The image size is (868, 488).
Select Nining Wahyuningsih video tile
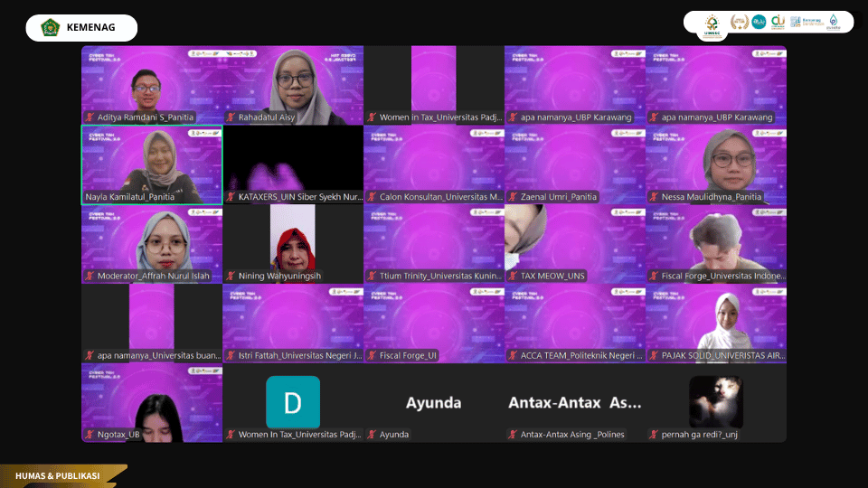point(293,244)
